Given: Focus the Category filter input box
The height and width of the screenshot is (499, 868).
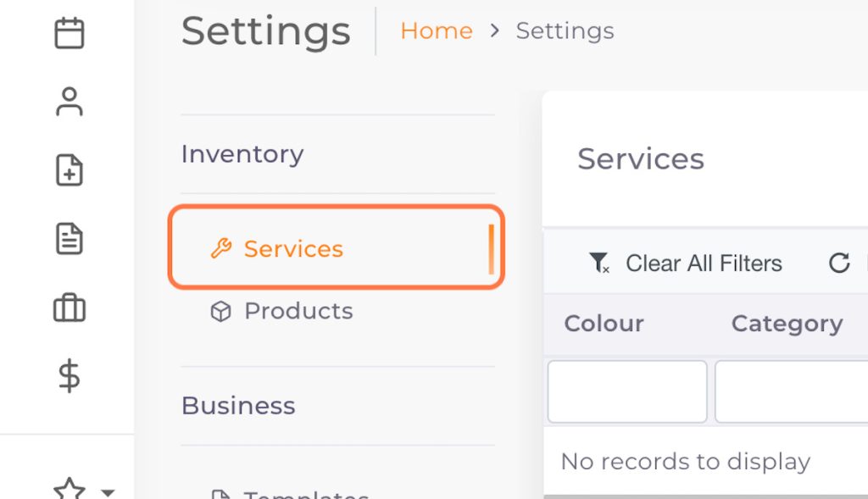Looking at the screenshot, I should [x=790, y=391].
